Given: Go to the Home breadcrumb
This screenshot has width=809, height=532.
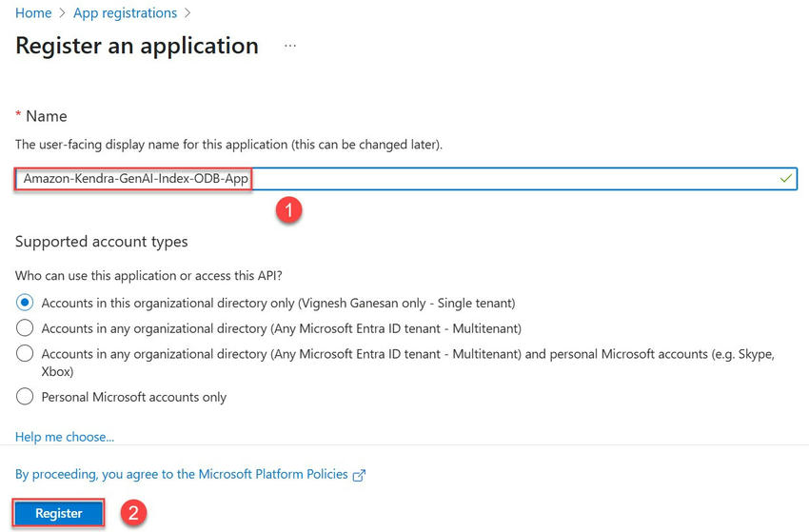Looking at the screenshot, I should 33,13.
